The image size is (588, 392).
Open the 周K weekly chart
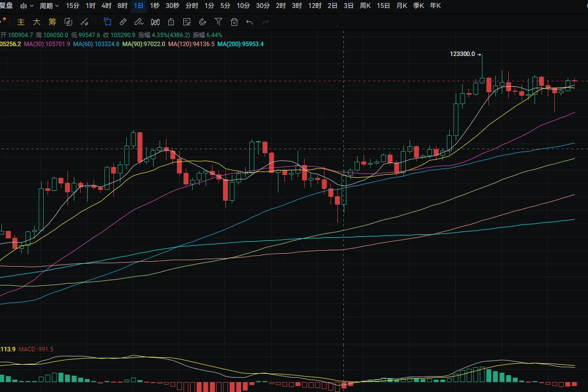tap(365, 5)
